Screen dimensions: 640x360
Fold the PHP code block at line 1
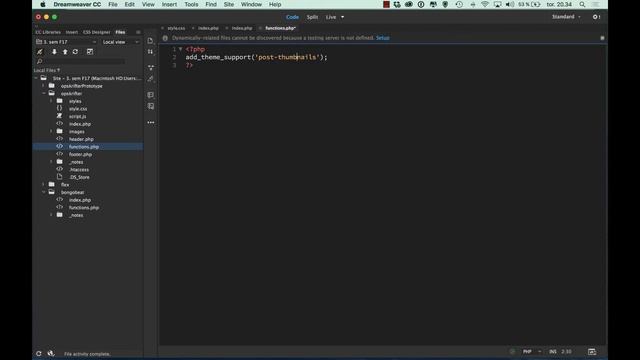click(x=180, y=49)
